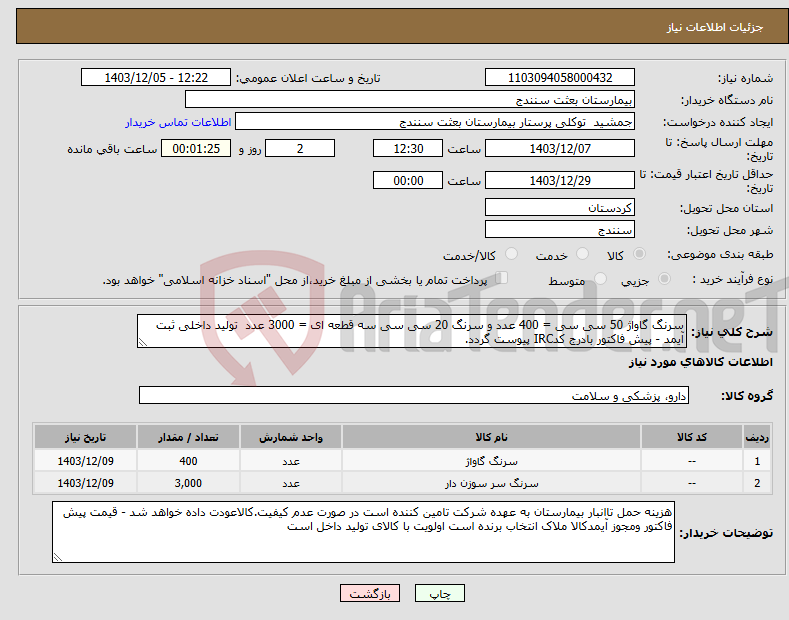Select the خدمت radio button
This screenshot has width=789, height=620.
pos(582,254)
